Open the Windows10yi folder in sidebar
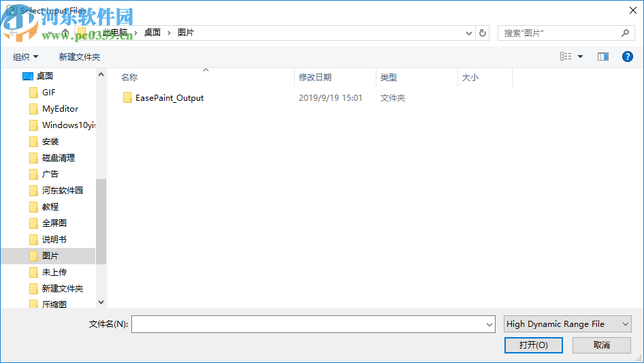 click(68, 125)
